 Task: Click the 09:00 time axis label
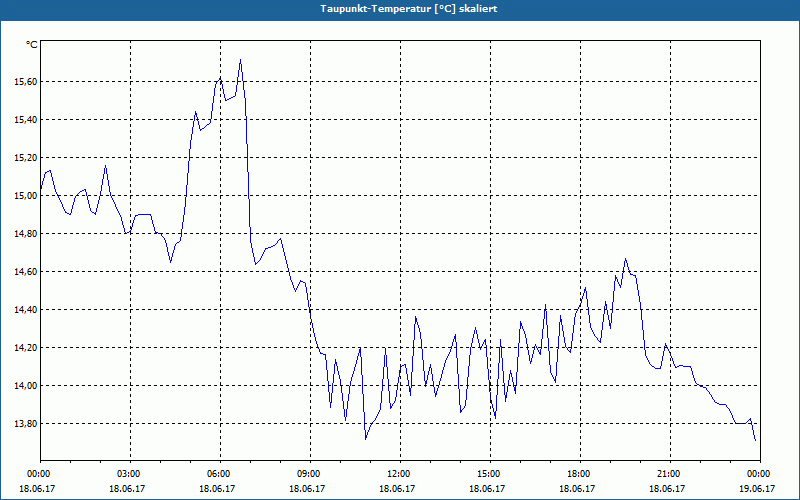pos(311,474)
